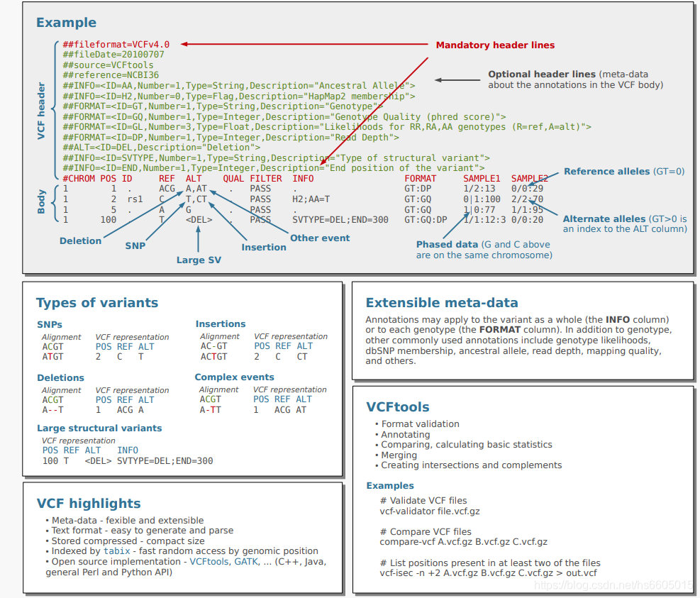This screenshot has height=598, width=700.
Task: Click the red "FILTER" column header
Action: click(266, 179)
